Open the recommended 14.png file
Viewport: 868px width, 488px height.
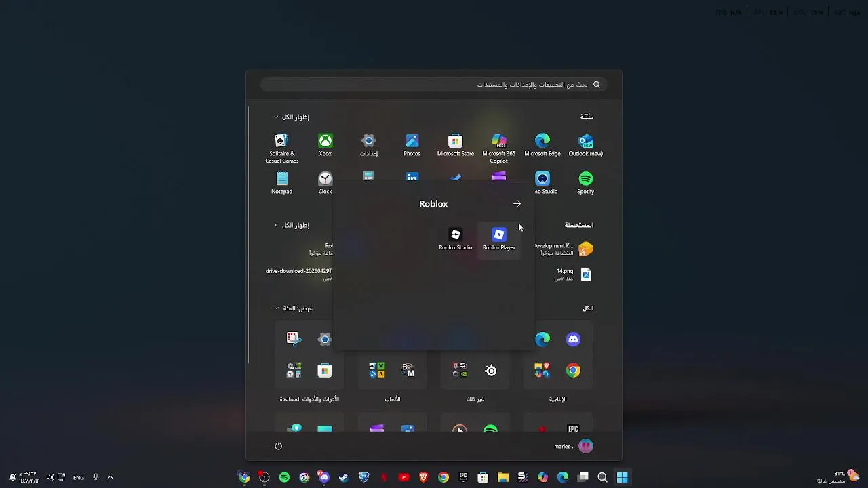click(573, 274)
